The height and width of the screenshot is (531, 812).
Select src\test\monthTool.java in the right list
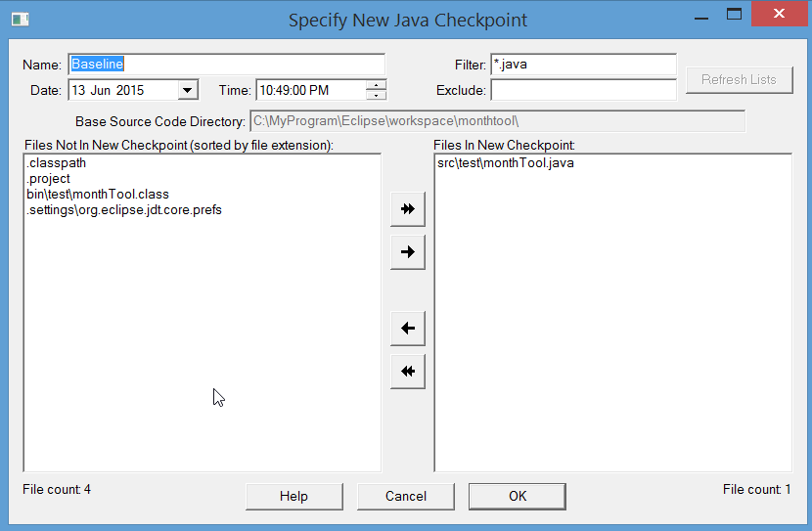pos(506,163)
